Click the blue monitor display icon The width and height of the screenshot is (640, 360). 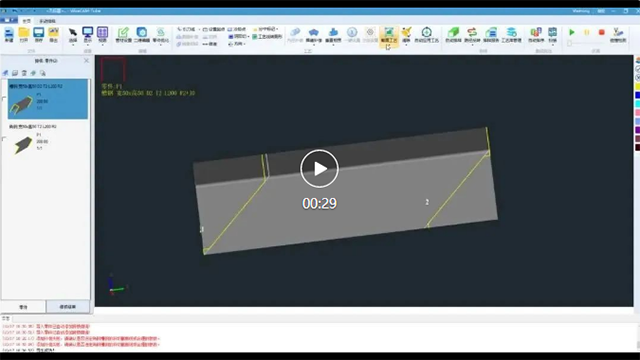pyautogui.click(x=87, y=32)
